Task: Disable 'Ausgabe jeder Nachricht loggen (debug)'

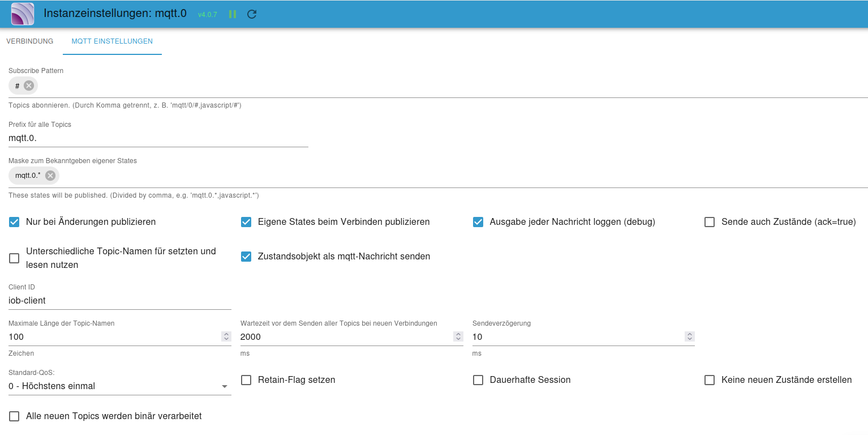Action: pos(478,222)
